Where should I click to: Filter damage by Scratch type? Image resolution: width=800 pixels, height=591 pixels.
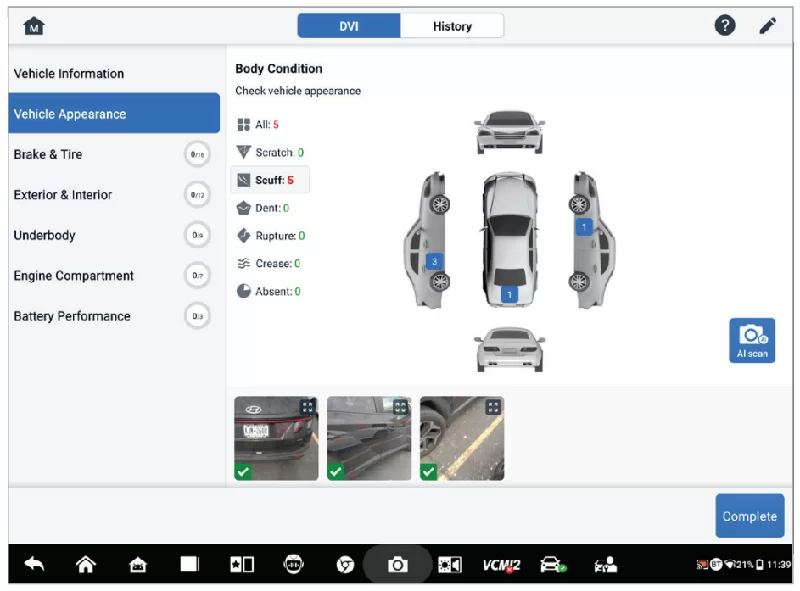click(x=270, y=153)
